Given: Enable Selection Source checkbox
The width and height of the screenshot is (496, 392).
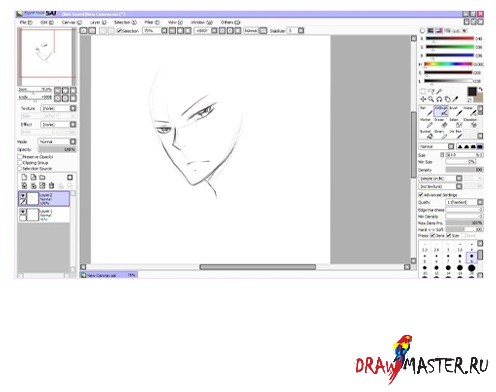Looking at the screenshot, I should tap(20, 169).
